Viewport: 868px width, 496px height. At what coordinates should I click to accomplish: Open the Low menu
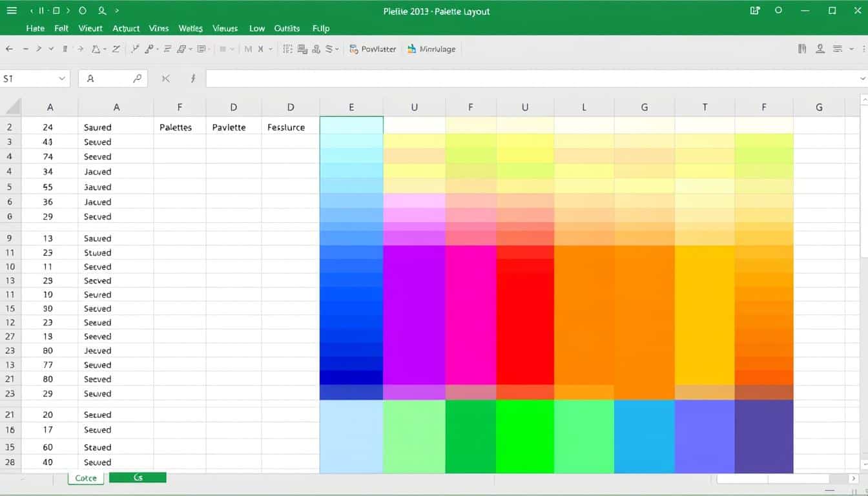tap(257, 28)
